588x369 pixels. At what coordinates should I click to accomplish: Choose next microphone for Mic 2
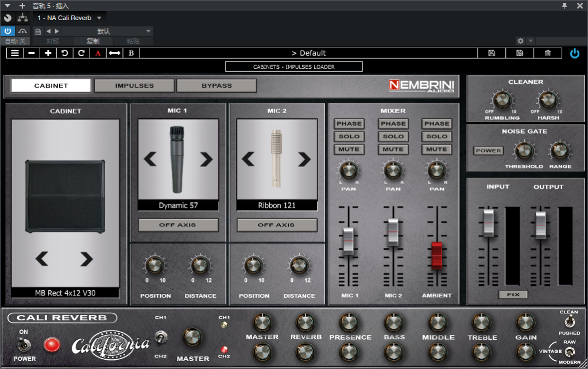[x=304, y=159]
